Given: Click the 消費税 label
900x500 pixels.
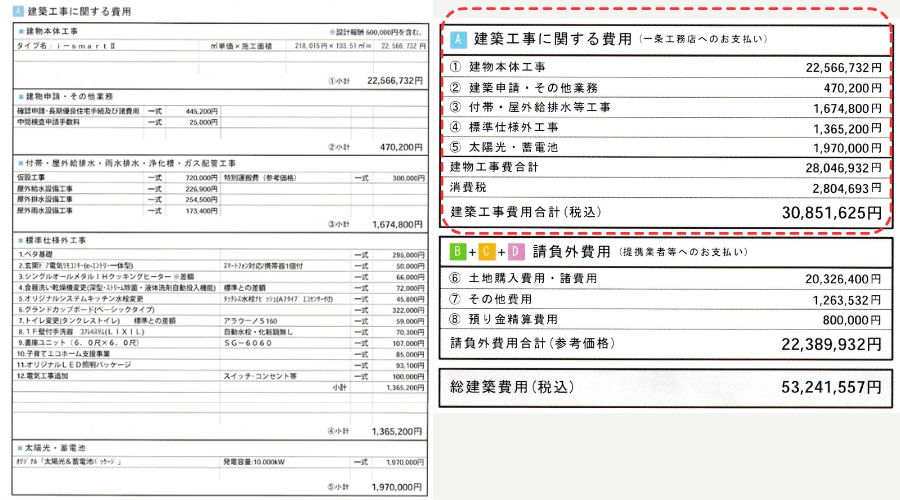Looking at the screenshot, I should pos(468,187).
